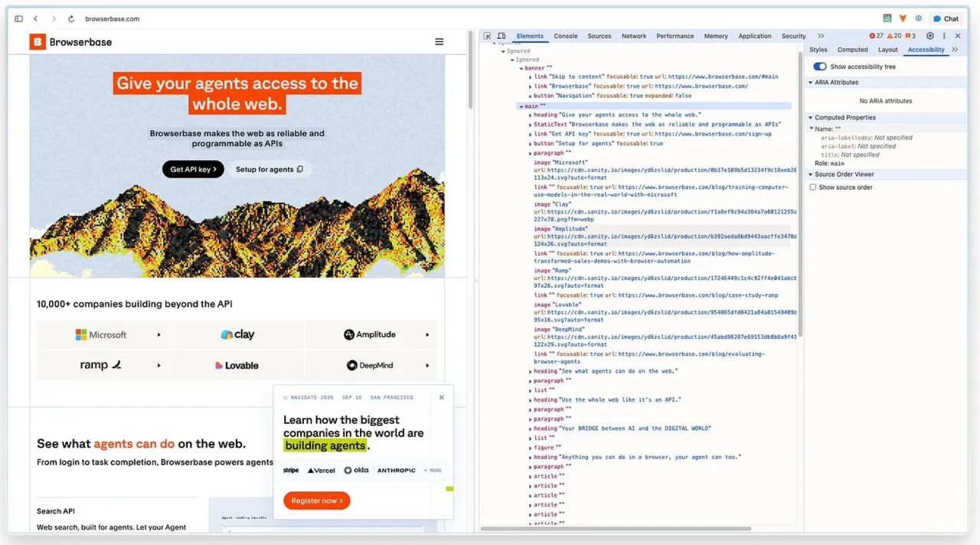Open the Styles sidebar tab

coord(818,50)
